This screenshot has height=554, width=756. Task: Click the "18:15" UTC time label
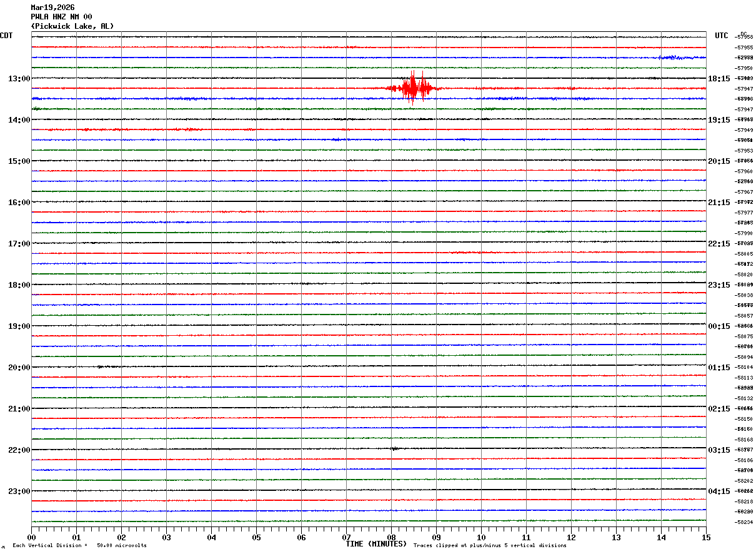pyautogui.click(x=719, y=79)
